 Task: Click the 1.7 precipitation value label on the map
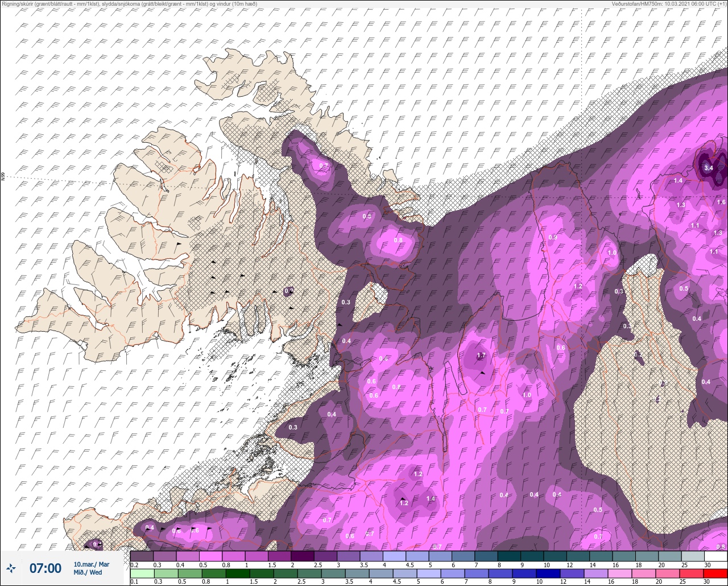click(481, 356)
